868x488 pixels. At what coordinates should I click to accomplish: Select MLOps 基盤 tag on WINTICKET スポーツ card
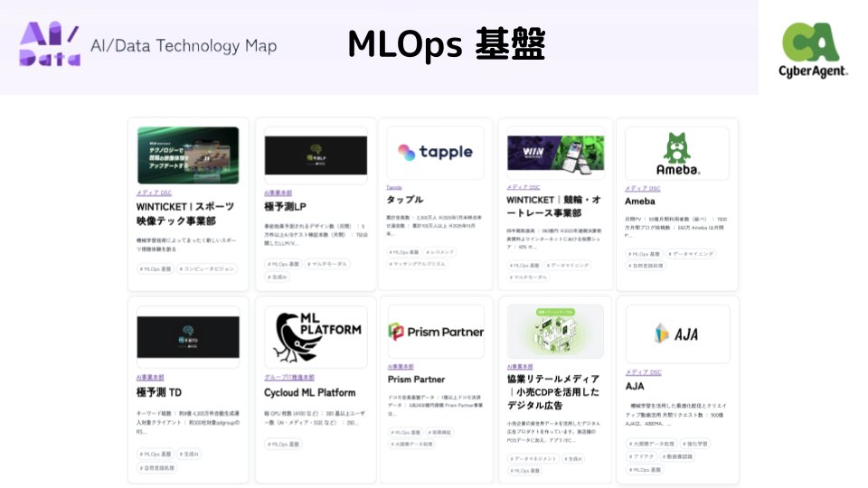156,269
